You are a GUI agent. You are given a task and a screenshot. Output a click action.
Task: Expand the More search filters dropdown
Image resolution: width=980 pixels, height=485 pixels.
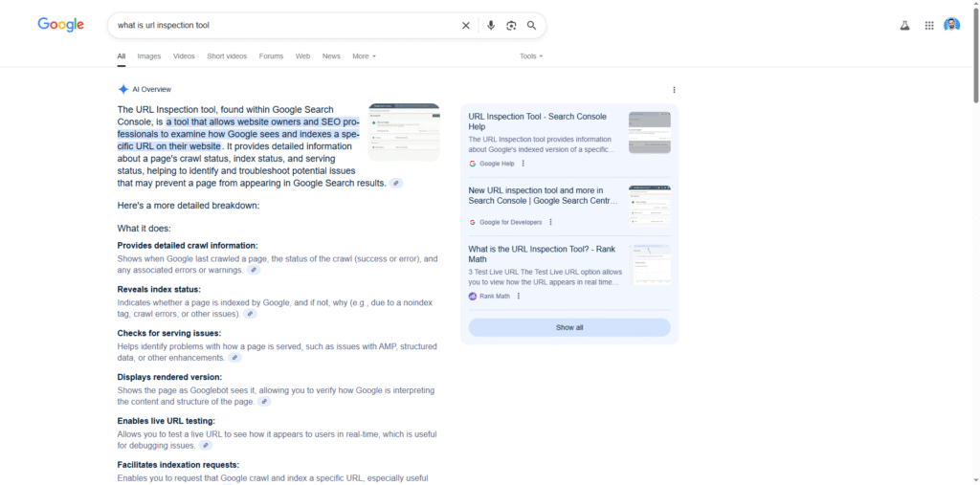pos(365,56)
